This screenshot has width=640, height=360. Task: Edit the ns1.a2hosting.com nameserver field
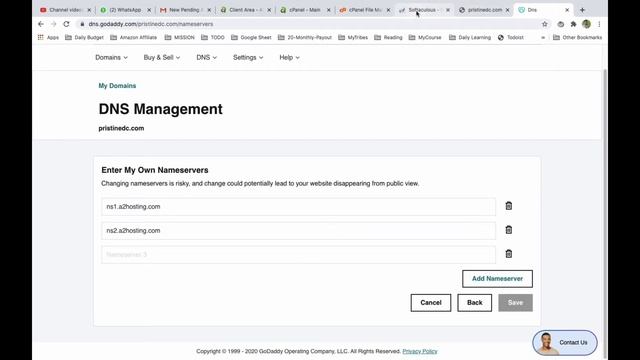click(298, 207)
